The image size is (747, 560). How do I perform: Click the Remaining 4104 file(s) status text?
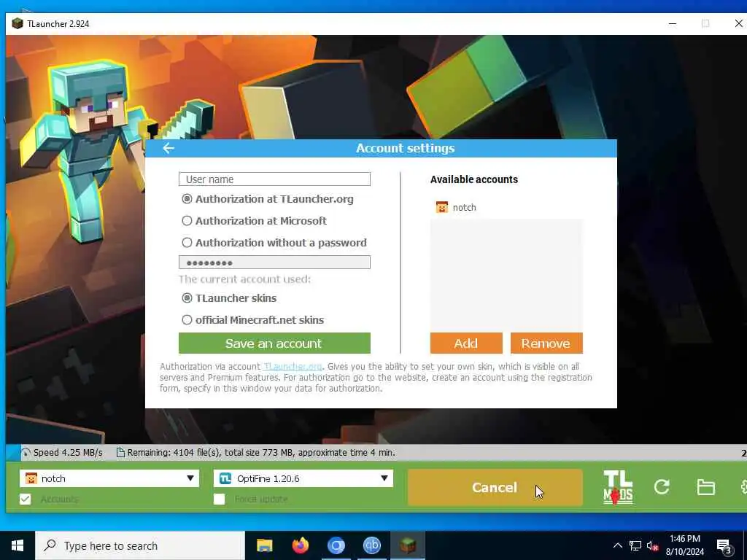[261, 452]
